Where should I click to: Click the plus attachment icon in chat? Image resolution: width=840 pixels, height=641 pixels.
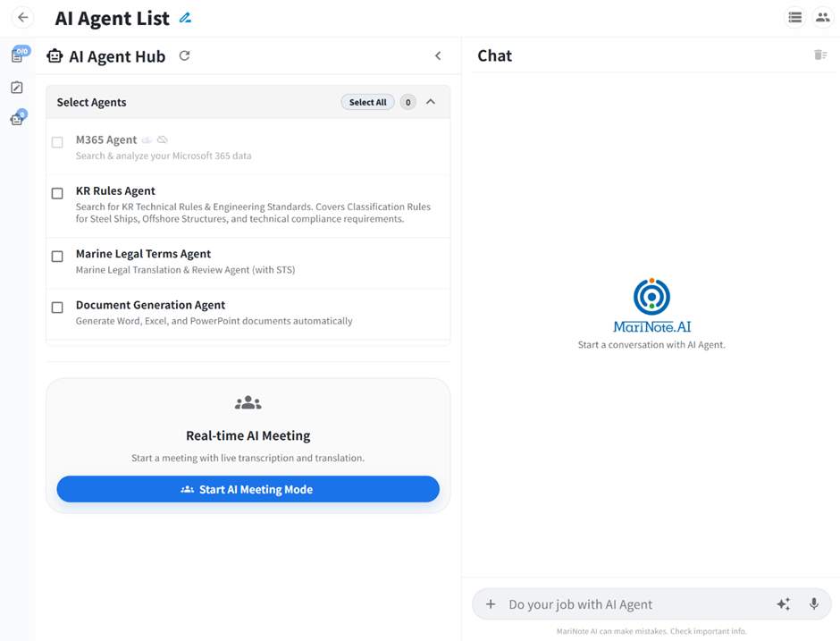(491, 604)
